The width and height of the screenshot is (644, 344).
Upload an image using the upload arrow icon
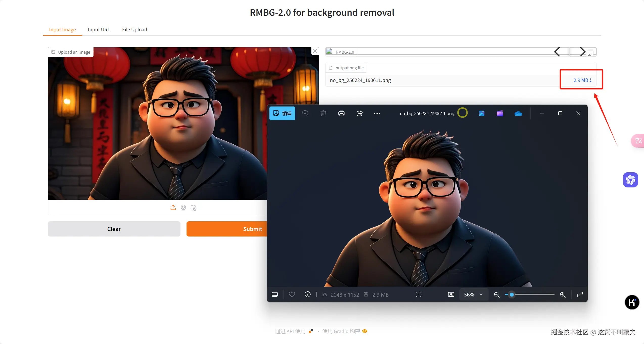[x=173, y=207]
